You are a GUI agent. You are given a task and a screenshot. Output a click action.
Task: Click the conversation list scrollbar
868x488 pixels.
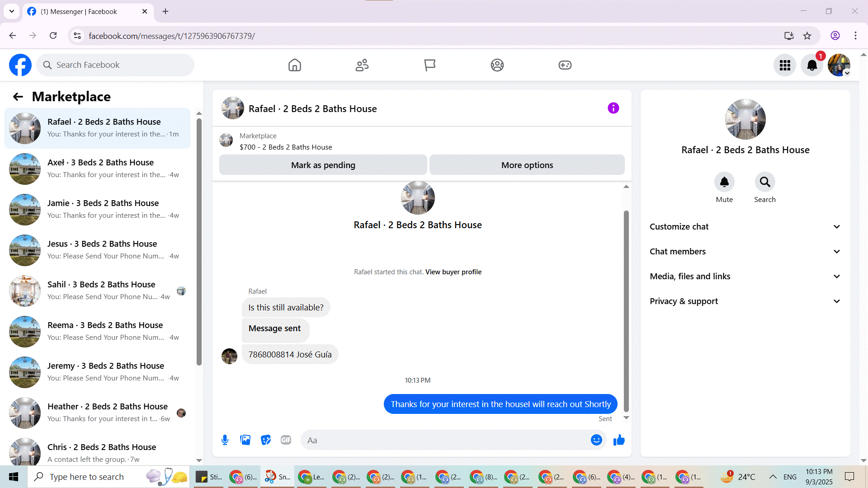(199, 242)
